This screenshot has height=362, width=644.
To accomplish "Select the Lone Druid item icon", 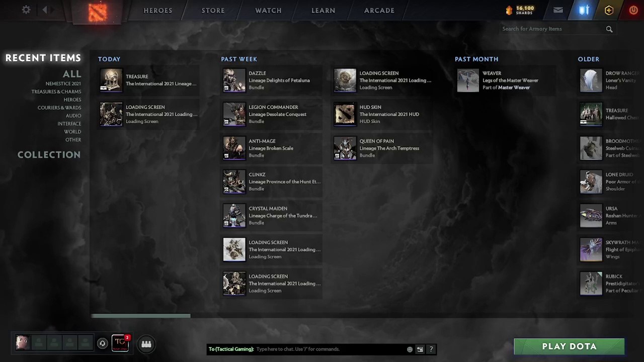I will pyautogui.click(x=591, y=182).
